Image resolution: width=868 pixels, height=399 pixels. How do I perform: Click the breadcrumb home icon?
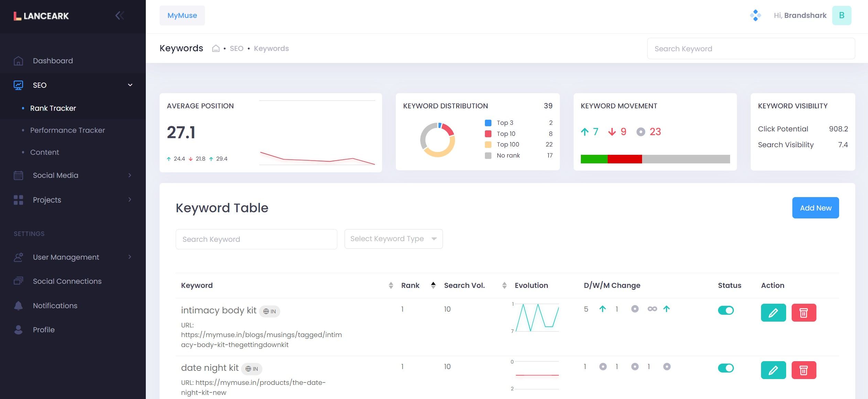[216, 48]
